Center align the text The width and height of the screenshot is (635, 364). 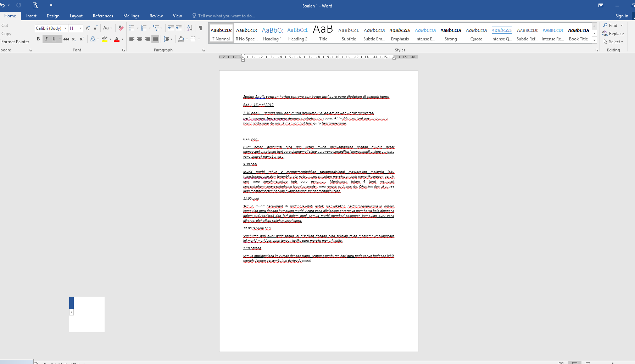click(140, 39)
